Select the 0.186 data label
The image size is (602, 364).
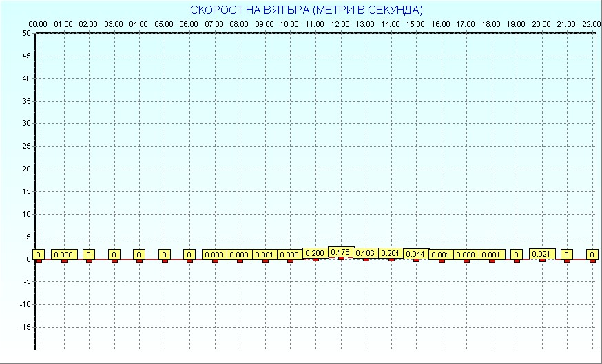(366, 253)
